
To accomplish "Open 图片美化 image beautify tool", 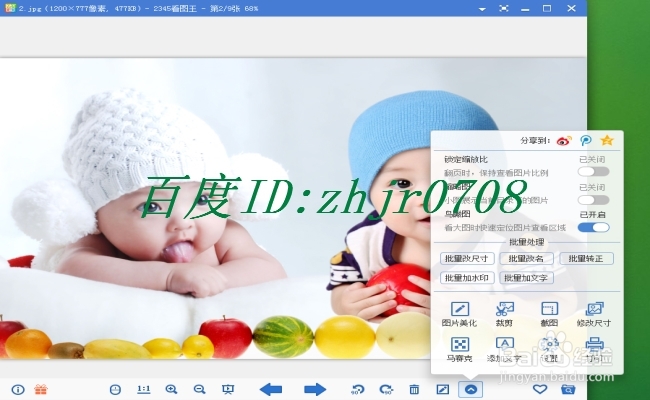I will (x=459, y=314).
